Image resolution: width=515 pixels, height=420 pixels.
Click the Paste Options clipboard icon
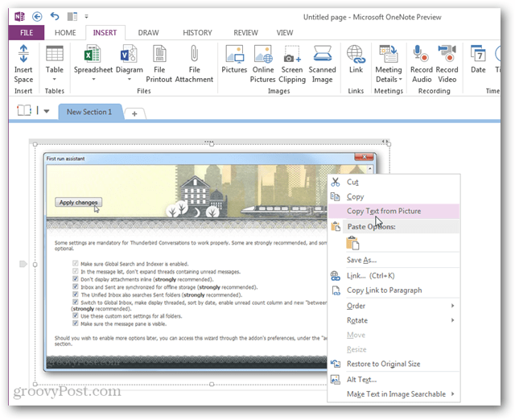(352, 243)
